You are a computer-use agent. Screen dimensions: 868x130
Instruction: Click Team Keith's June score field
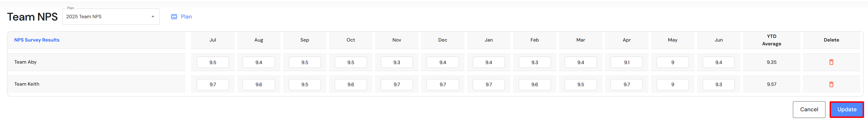pos(718,85)
